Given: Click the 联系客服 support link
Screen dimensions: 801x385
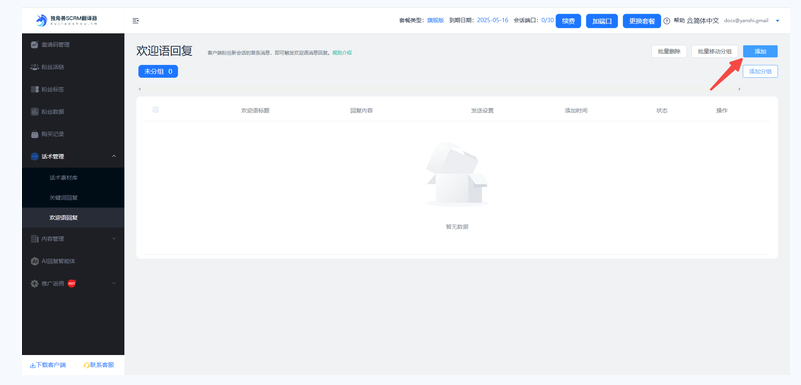Looking at the screenshot, I should point(99,365).
